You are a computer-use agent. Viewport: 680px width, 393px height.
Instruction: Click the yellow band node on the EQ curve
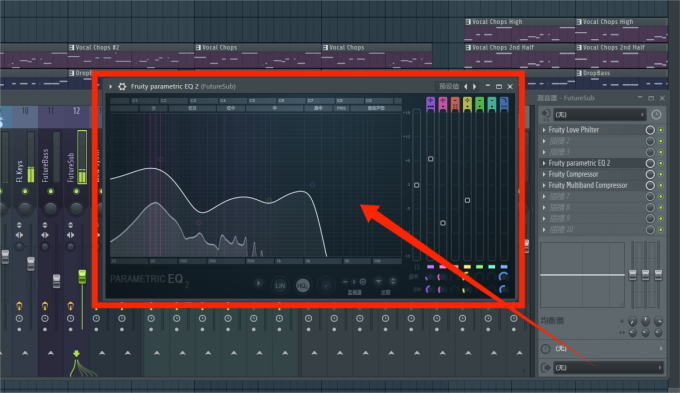point(269,200)
